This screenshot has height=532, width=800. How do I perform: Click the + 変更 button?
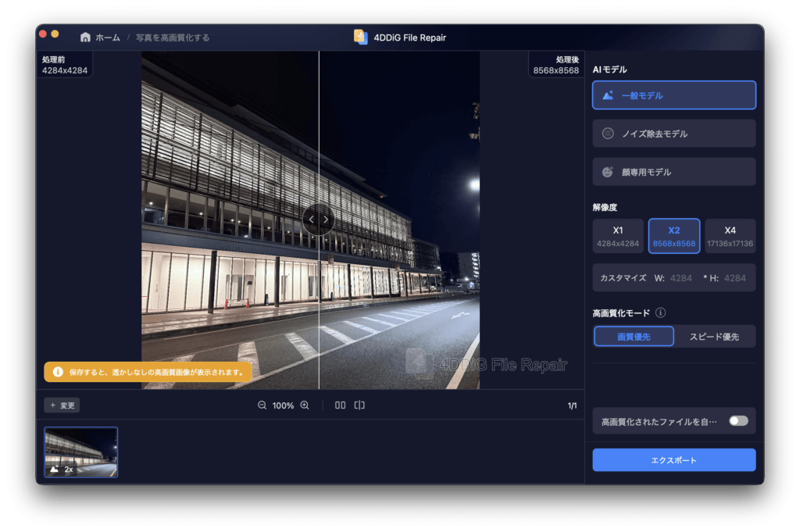coord(62,405)
